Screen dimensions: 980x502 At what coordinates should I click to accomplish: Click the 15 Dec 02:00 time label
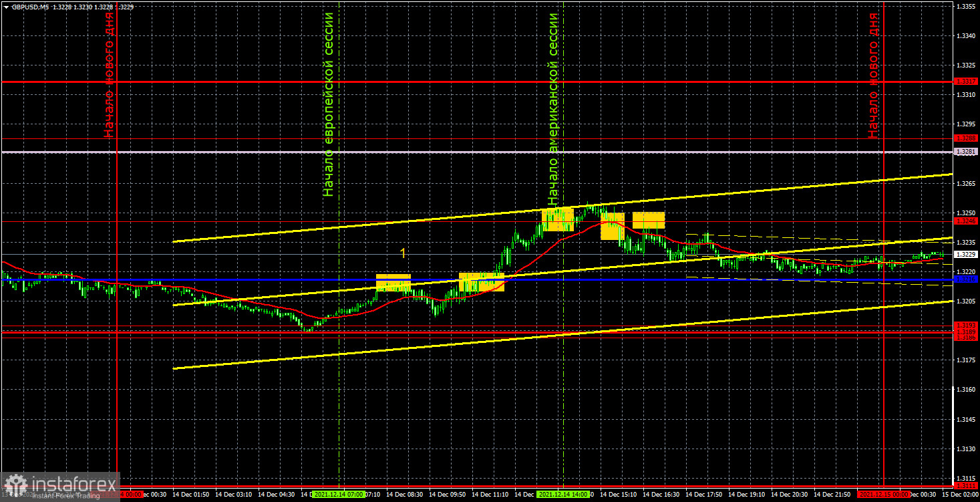(x=961, y=494)
